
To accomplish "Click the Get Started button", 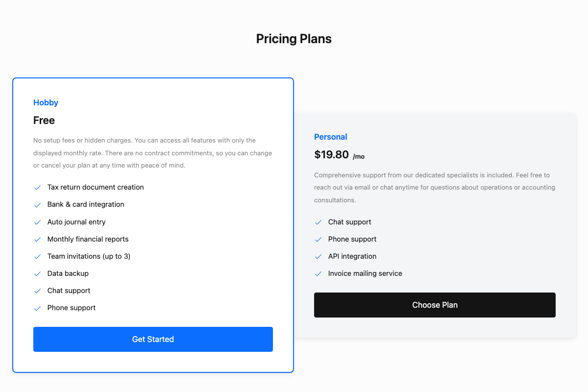I will click(x=153, y=339).
